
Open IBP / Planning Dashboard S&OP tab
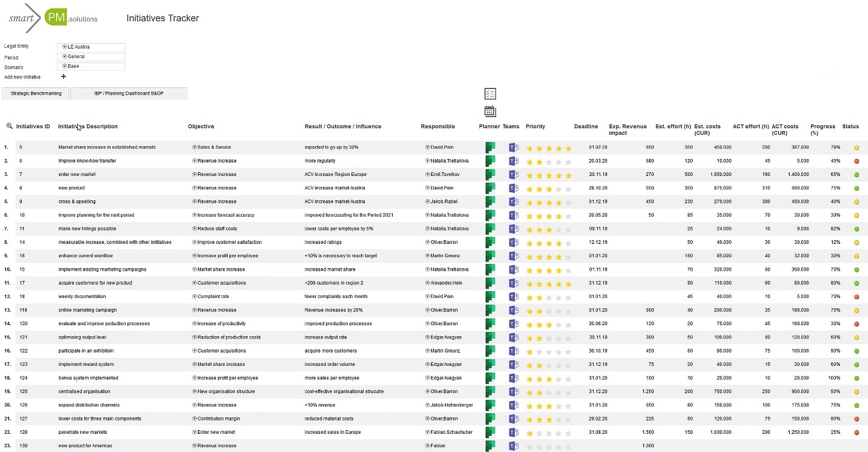[x=129, y=93]
